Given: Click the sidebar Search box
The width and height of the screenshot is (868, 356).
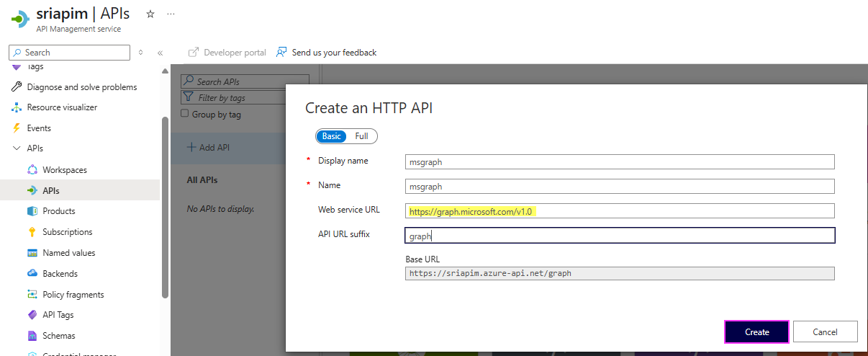Looking at the screenshot, I should coord(70,53).
